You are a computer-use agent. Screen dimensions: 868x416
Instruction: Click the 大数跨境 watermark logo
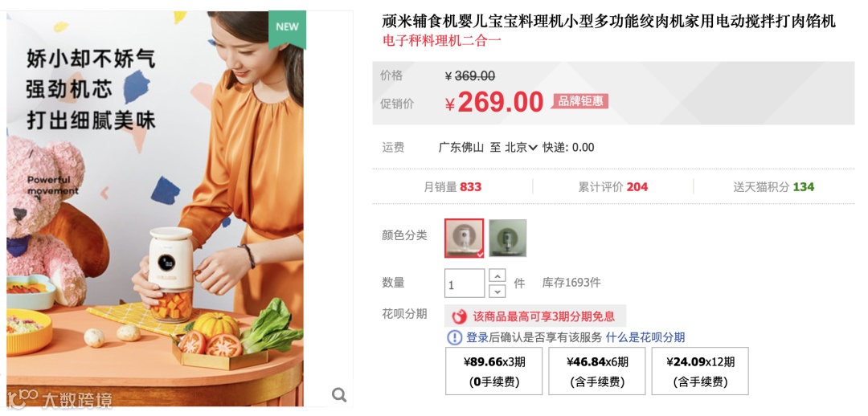click(60, 399)
